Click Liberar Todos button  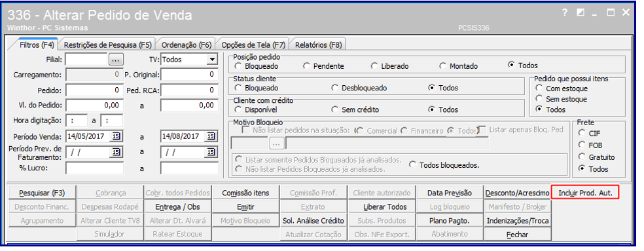(382, 207)
